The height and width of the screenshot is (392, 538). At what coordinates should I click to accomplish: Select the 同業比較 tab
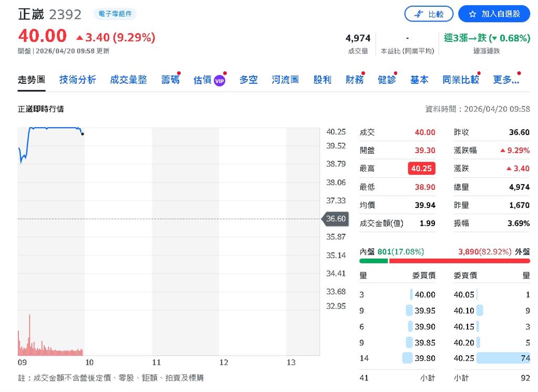pyautogui.click(x=461, y=80)
